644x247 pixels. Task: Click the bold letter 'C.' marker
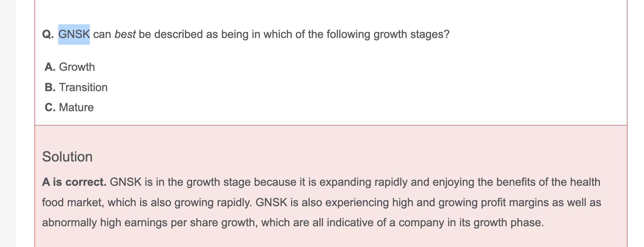tap(50, 107)
